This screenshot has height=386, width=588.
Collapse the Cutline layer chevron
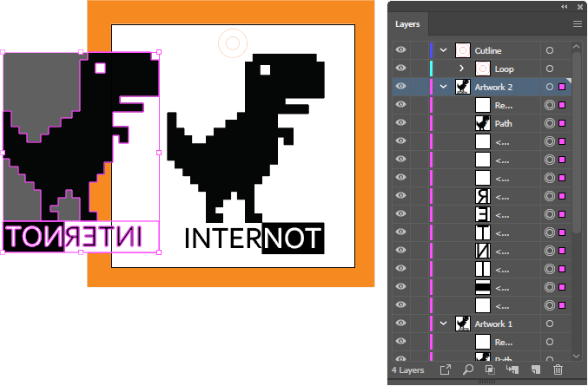point(443,50)
